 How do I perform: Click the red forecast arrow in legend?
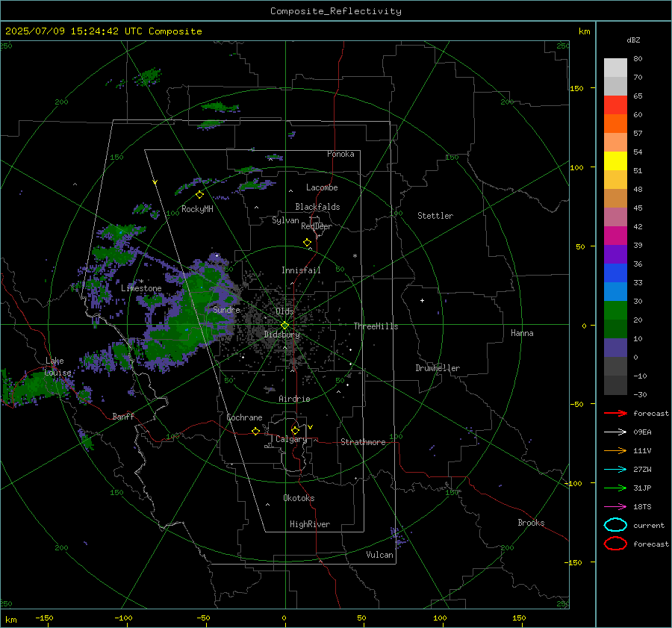click(615, 413)
